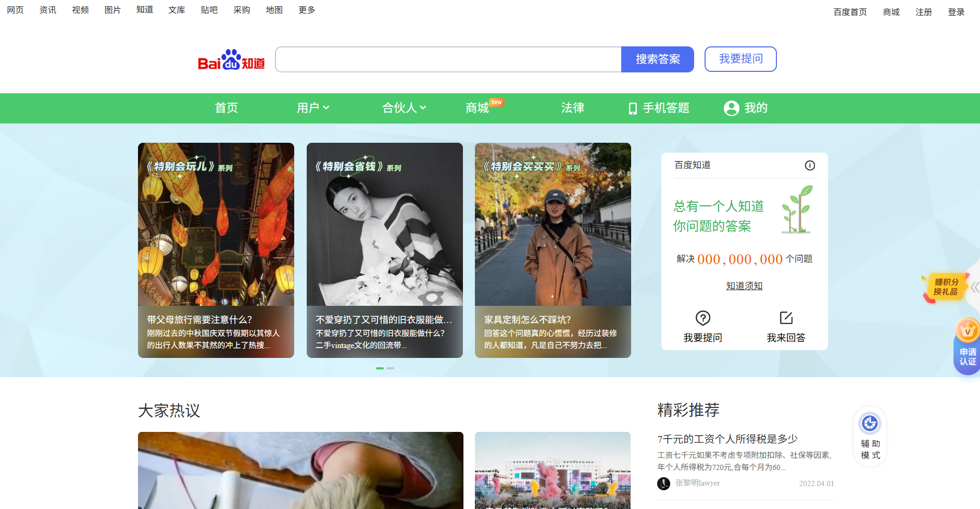Image resolution: width=980 pixels, height=509 pixels.
Task: Enable 辅助模式 accessibility button
Action: coord(870,437)
